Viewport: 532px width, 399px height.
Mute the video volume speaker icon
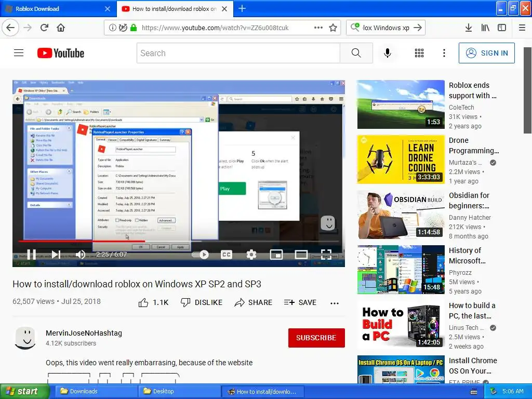81,254
